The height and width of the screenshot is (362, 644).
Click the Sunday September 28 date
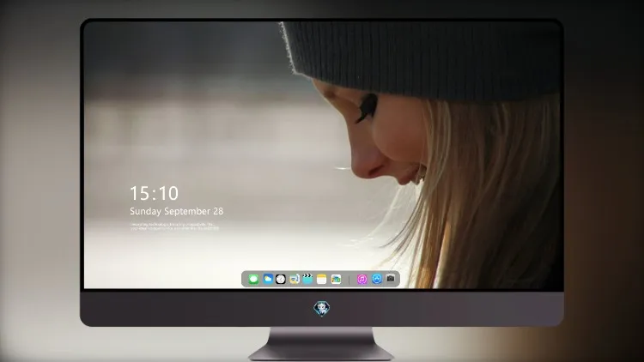(177, 211)
